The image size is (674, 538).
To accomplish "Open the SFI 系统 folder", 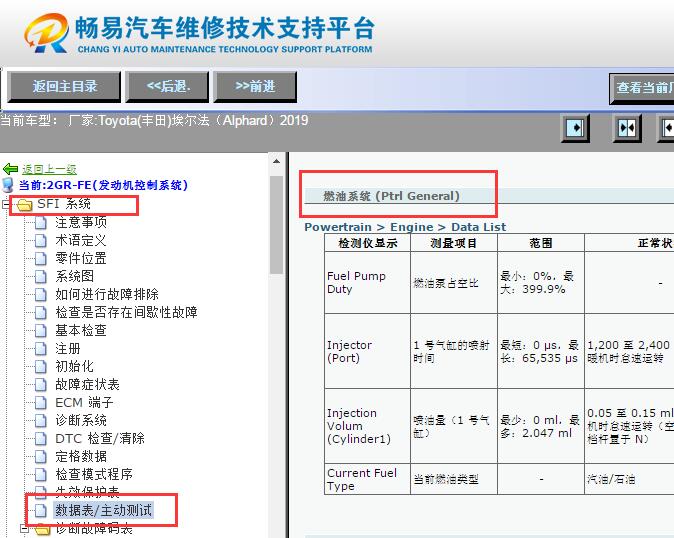I will pyautogui.click(x=64, y=204).
